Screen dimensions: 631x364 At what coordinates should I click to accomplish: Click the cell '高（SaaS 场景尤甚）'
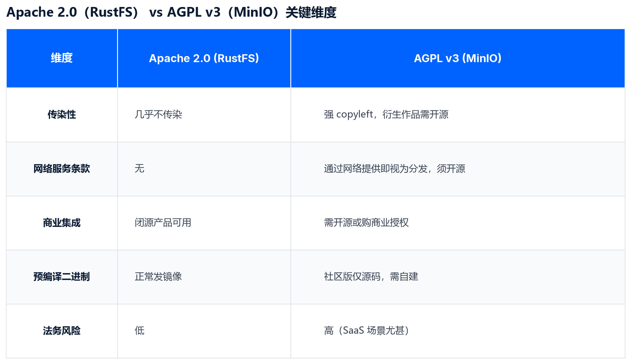click(x=458, y=331)
